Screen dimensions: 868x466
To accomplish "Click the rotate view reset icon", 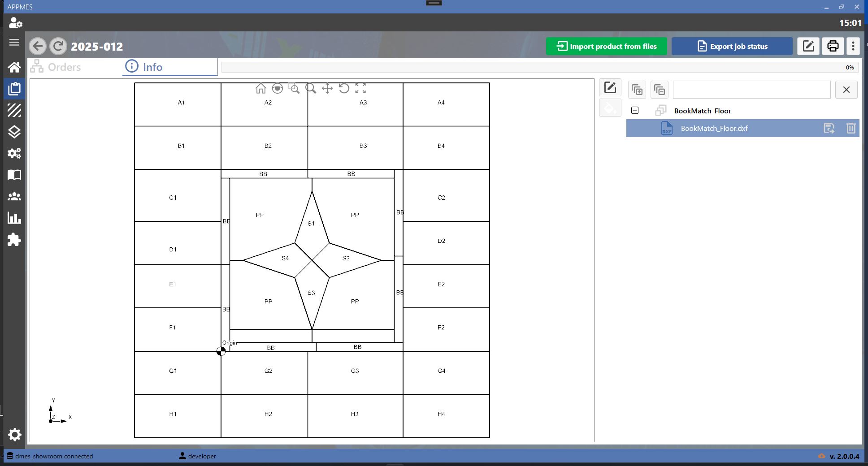I will click(344, 88).
